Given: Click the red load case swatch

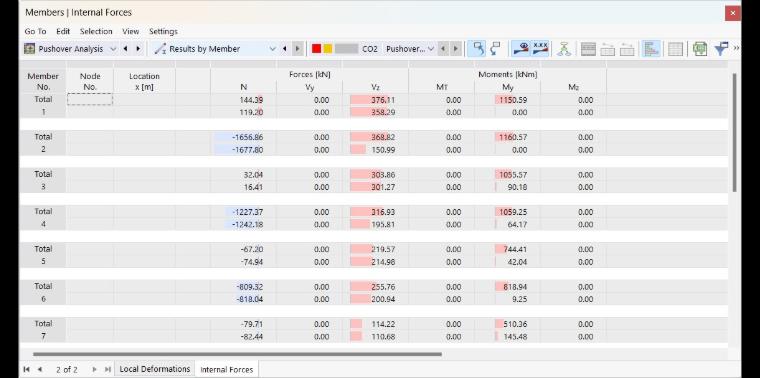Looking at the screenshot, I should [317, 49].
